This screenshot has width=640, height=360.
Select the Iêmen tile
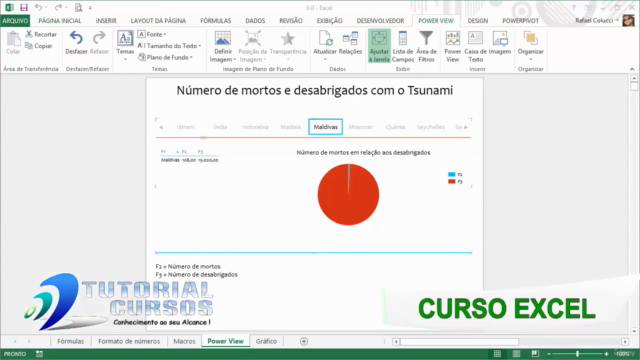(x=185, y=127)
